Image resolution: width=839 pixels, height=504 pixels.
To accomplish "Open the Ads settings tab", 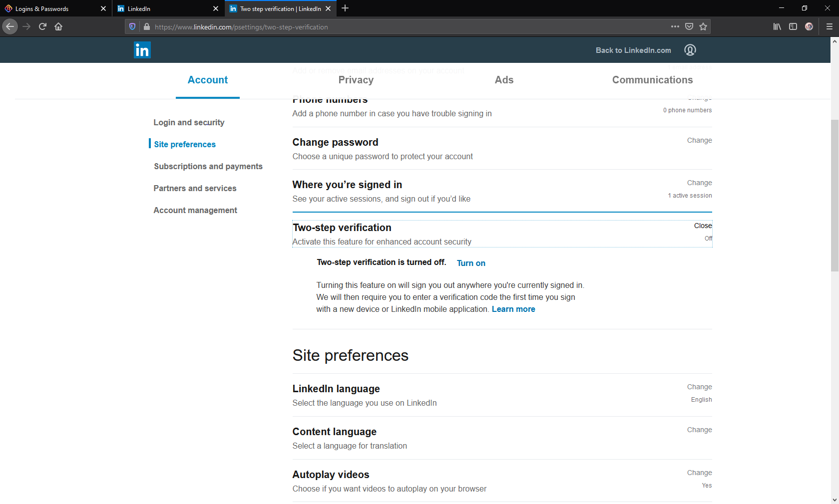I will (504, 80).
